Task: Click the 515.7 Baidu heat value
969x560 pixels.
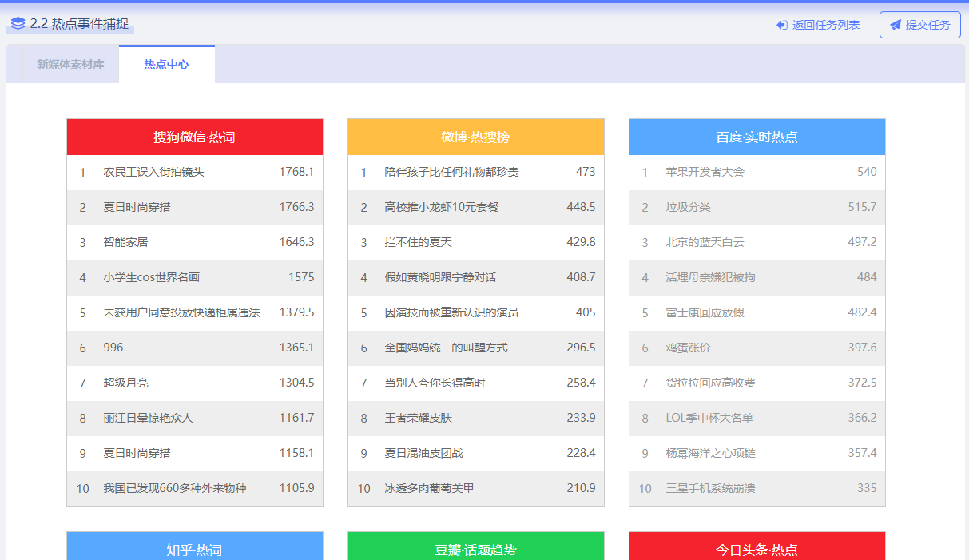Action: [x=862, y=207]
